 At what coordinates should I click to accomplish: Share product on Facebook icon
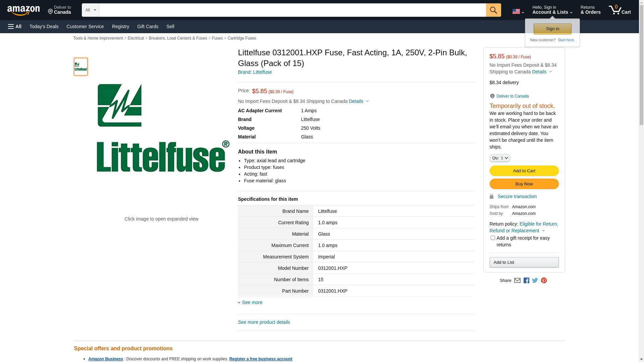point(526,281)
